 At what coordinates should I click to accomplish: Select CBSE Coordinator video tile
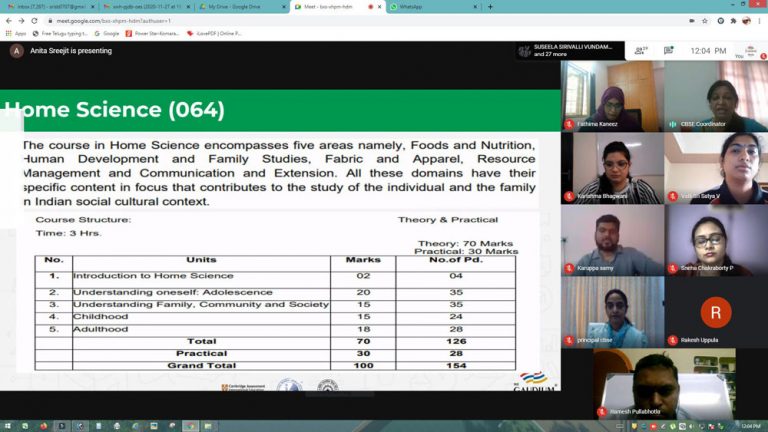point(716,96)
